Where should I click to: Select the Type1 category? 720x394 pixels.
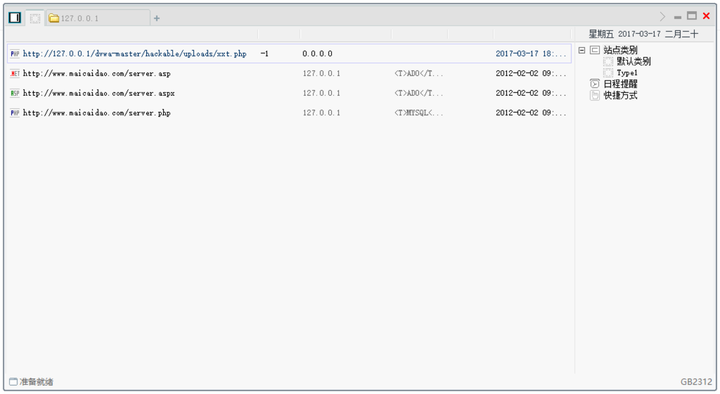tap(627, 73)
